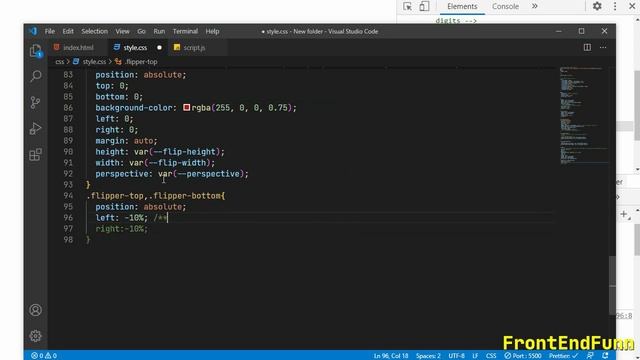Image resolution: width=640 pixels, height=360 pixels.
Task: Click line number 94 in the gutter
Action: (x=68, y=196)
